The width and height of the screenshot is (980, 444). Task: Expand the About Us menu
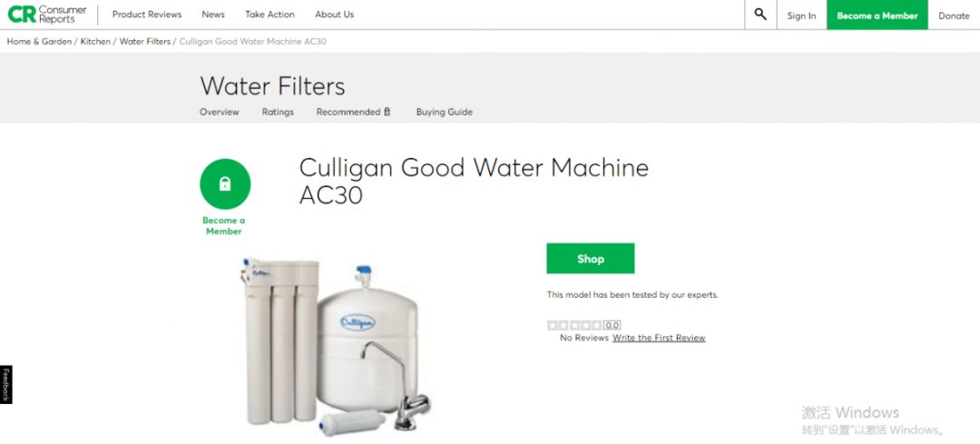point(334,15)
